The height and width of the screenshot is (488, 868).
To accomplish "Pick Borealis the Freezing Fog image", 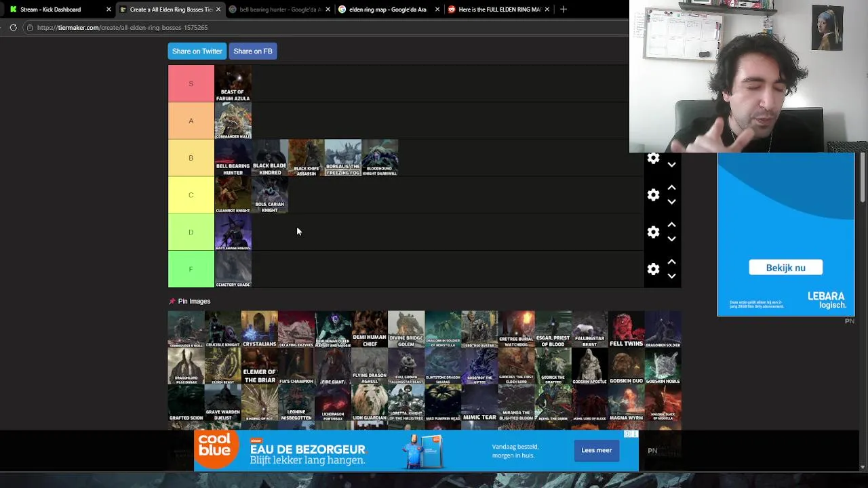I will click(x=343, y=158).
